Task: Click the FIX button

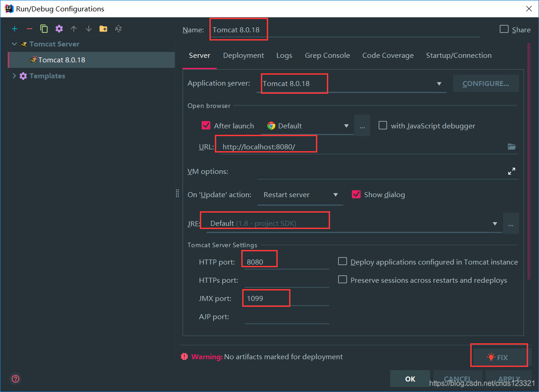Action: click(x=500, y=357)
